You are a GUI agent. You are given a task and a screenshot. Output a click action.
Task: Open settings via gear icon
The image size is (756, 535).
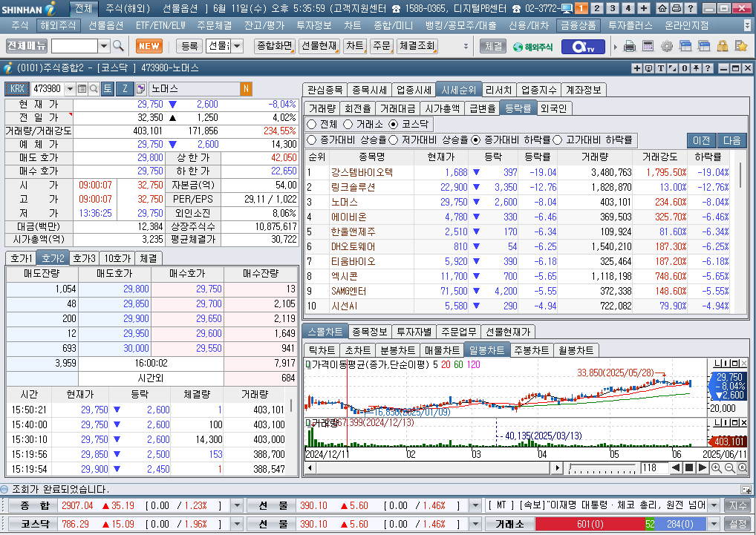pos(666,47)
